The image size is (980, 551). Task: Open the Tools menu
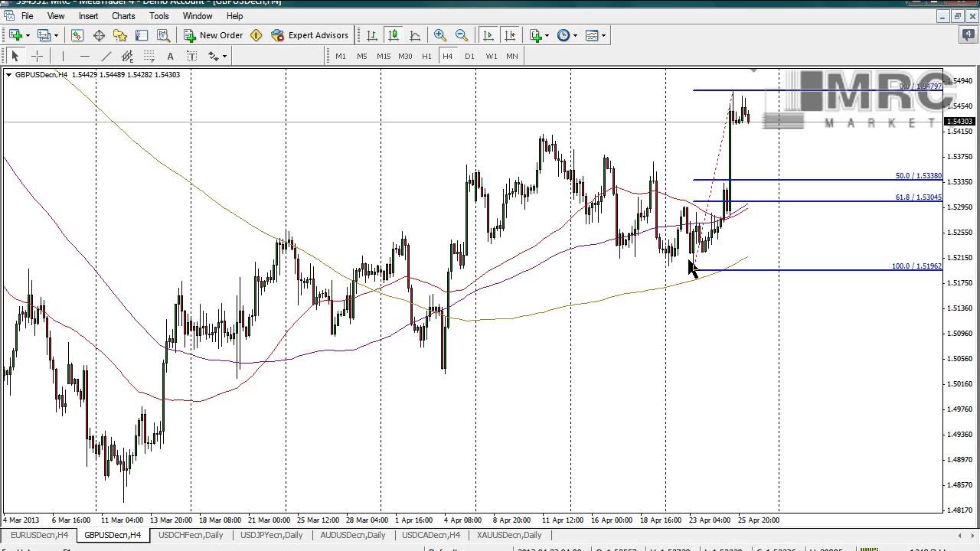click(x=159, y=15)
